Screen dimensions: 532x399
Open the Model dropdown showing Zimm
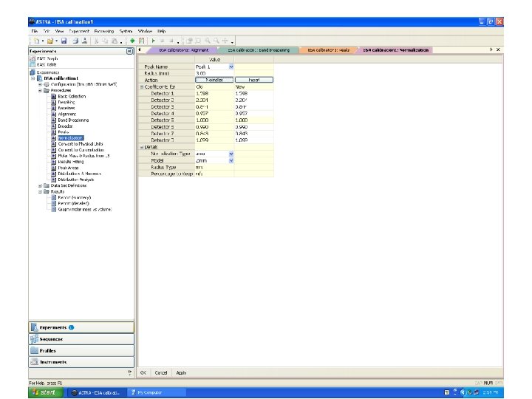tap(231, 160)
